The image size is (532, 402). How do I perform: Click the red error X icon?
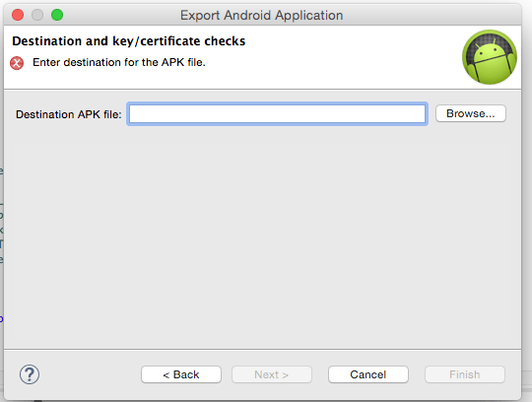(17, 63)
